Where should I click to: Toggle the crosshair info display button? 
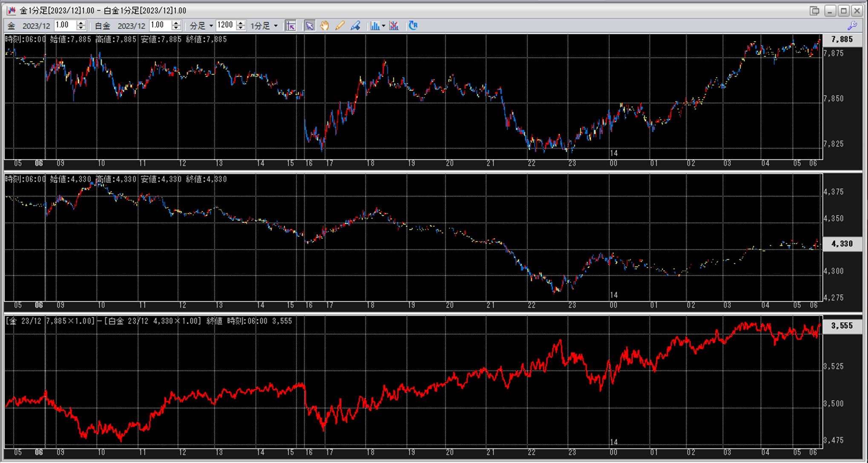point(290,26)
